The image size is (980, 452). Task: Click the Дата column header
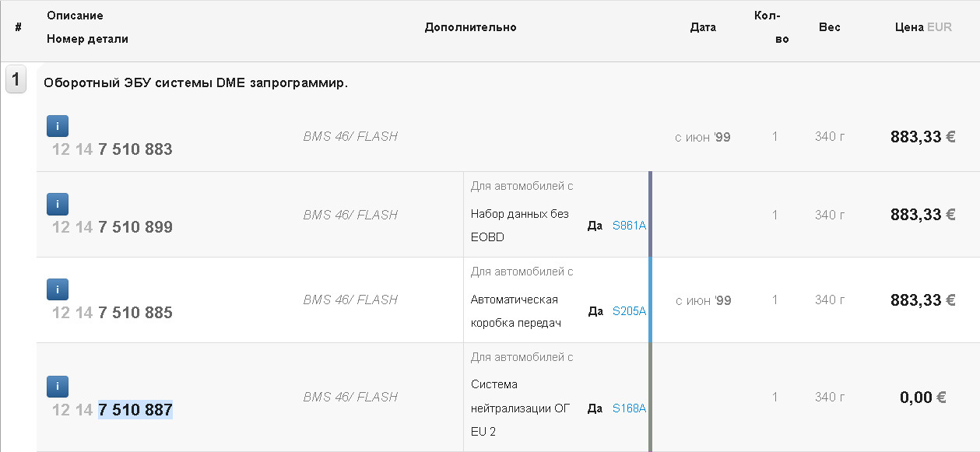tap(703, 27)
